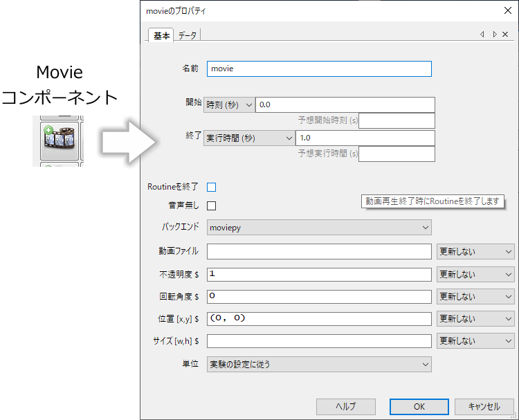
Task: Close the tab panel with small X
Action: pyautogui.click(x=505, y=34)
